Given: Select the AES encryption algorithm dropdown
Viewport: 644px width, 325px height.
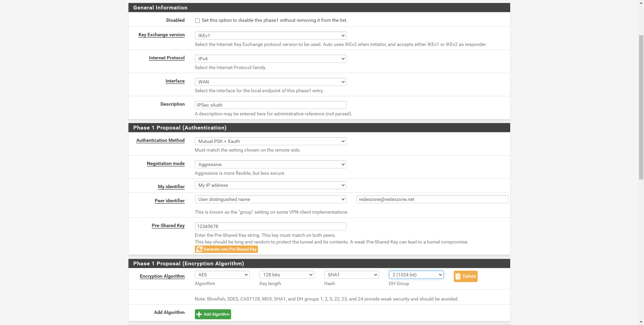Looking at the screenshot, I should tap(222, 275).
